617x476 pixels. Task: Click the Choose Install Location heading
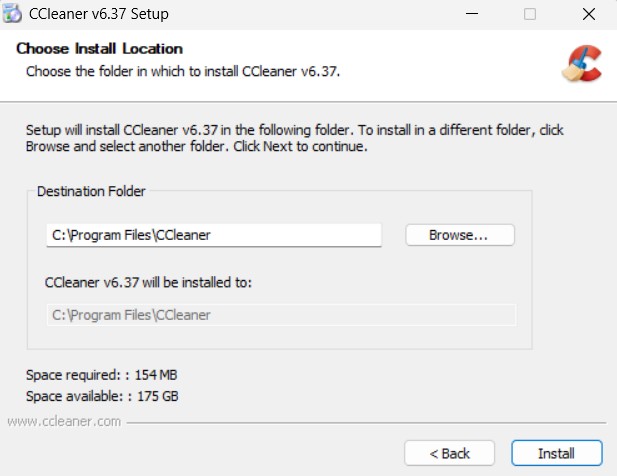click(100, 49)
